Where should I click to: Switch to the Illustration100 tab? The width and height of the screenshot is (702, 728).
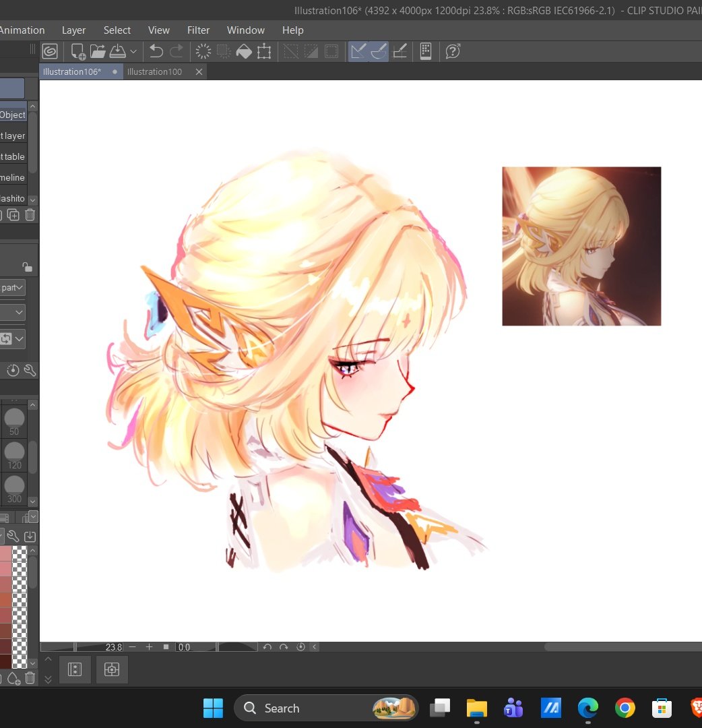pos(154,71)
